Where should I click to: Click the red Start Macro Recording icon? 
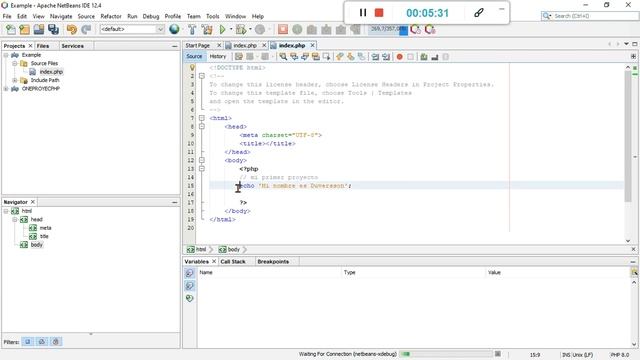coord(400,57)
